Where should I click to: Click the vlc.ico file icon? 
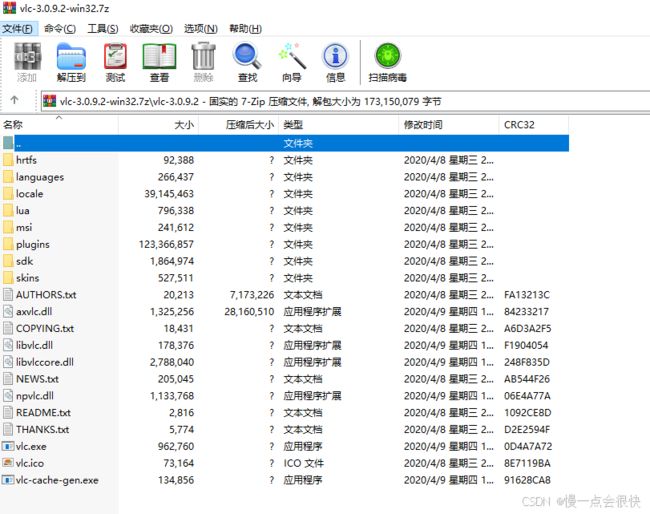[x=8, y=463]
